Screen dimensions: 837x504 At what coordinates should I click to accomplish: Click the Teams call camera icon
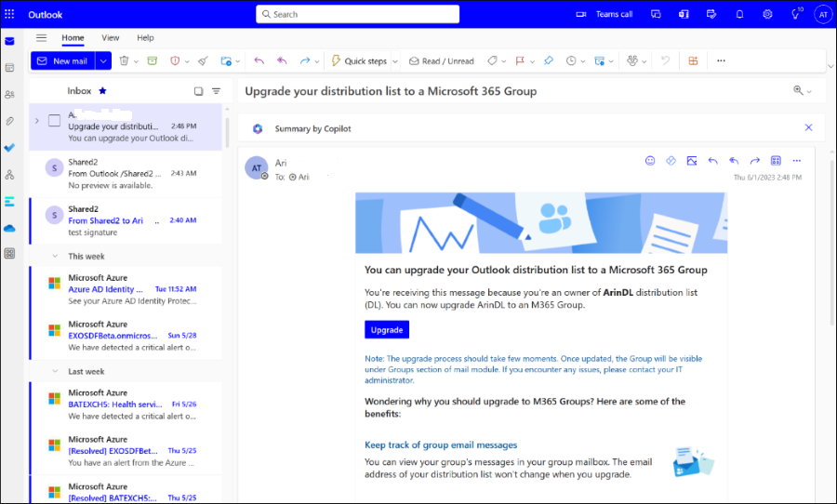(x=580, y=15)
